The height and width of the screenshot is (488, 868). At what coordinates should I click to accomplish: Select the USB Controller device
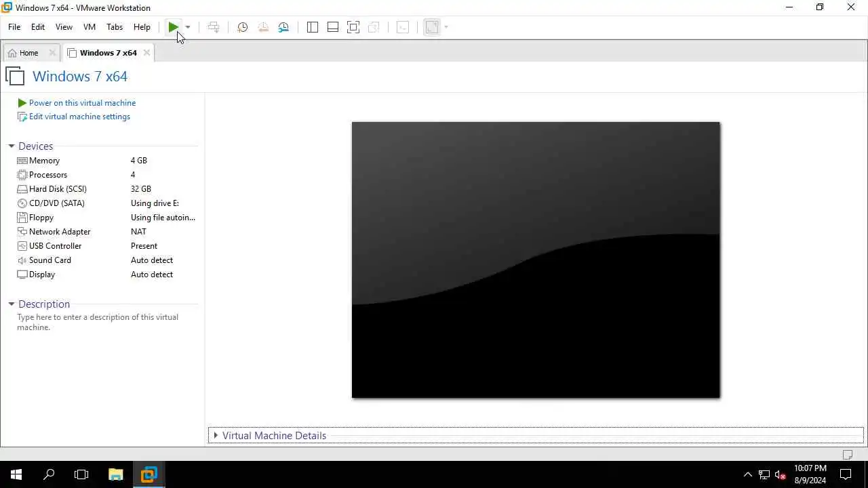click(x=106, y=246)
